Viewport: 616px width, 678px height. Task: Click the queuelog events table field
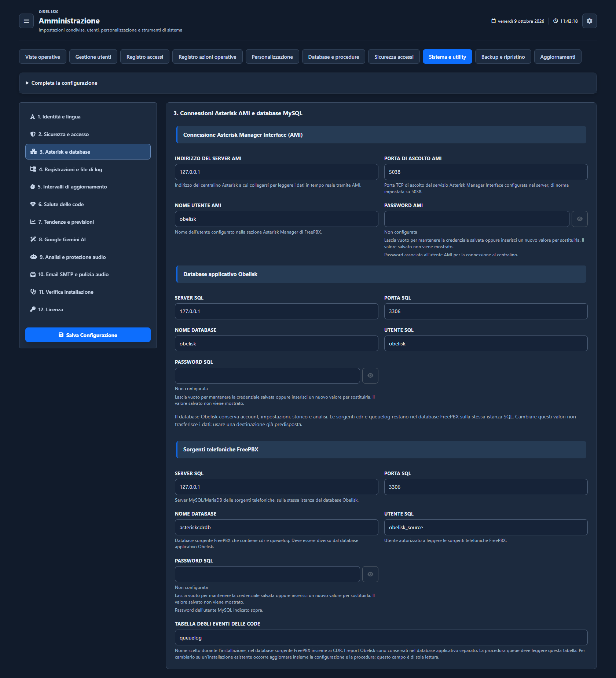(381, 638)
